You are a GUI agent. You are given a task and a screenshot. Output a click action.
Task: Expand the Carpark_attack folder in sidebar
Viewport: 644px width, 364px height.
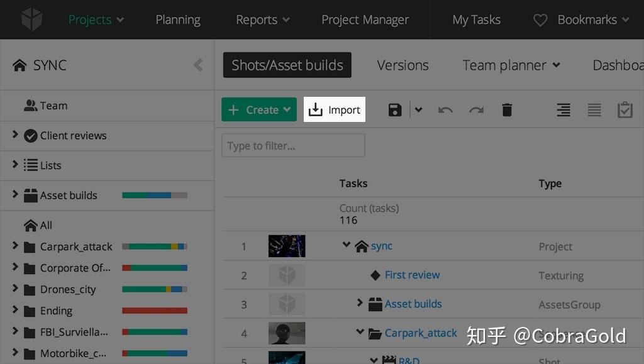coord(15,246)
